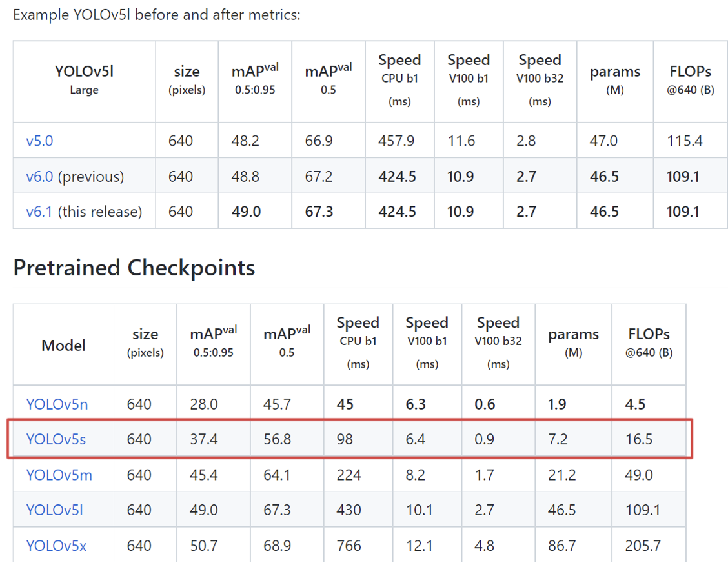Click the 205.7 FLOPs value
The image size is (728, 565).
click(643, 546)
